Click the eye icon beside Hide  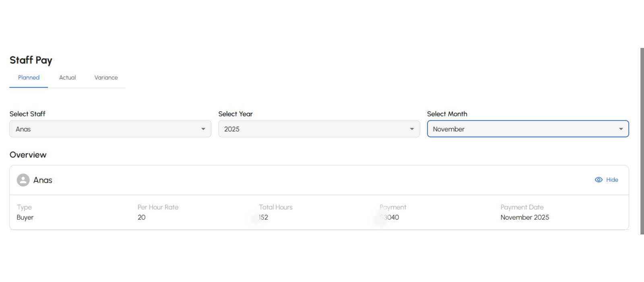599,180
